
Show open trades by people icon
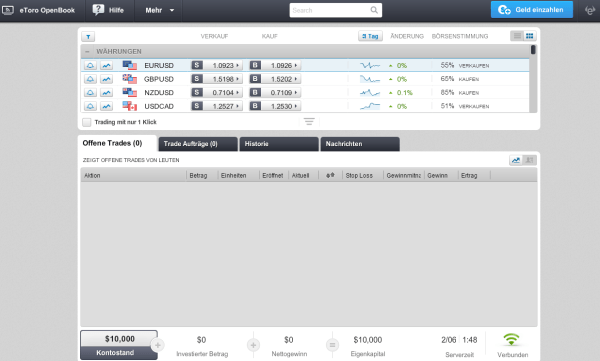pos(530,160)
